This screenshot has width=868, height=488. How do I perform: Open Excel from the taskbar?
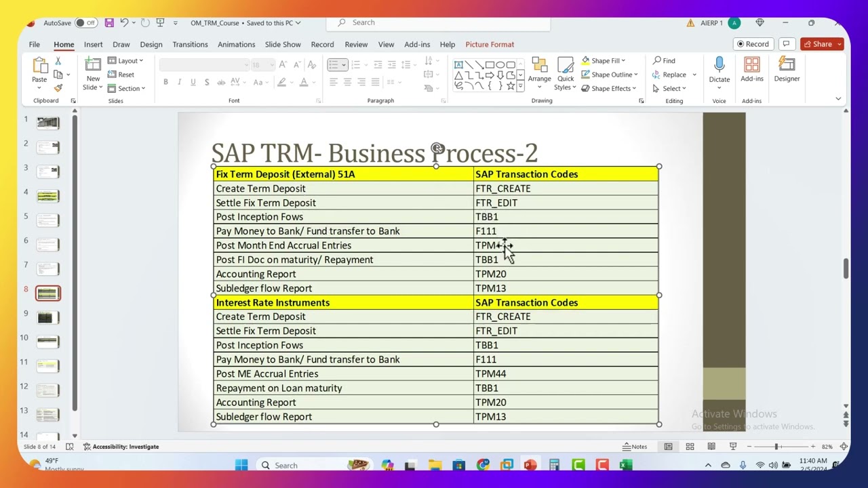625,465
